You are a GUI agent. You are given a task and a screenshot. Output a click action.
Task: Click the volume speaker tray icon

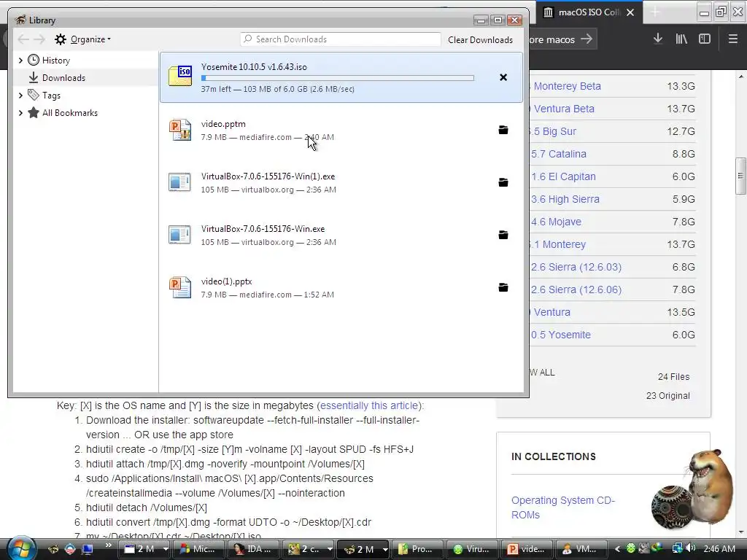[691, 548]
